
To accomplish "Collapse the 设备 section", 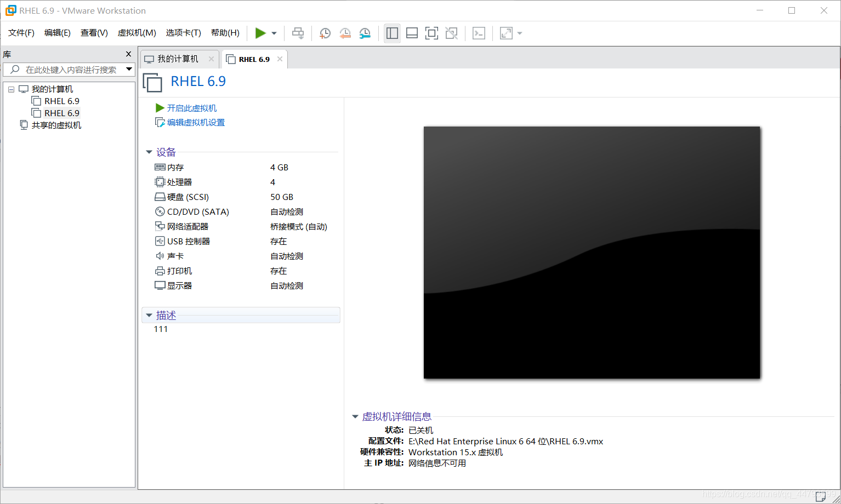I will [149, 152].
